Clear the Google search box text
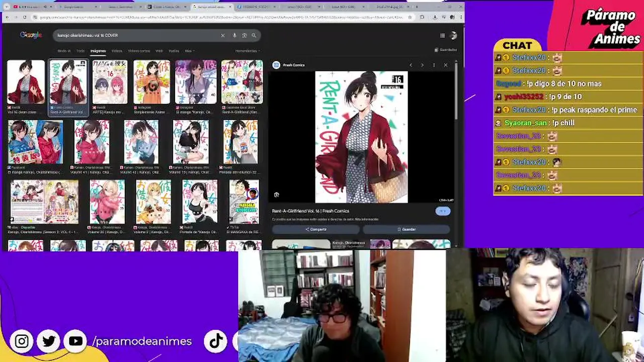This screenshot has height=362, width=644. [222, 35]
